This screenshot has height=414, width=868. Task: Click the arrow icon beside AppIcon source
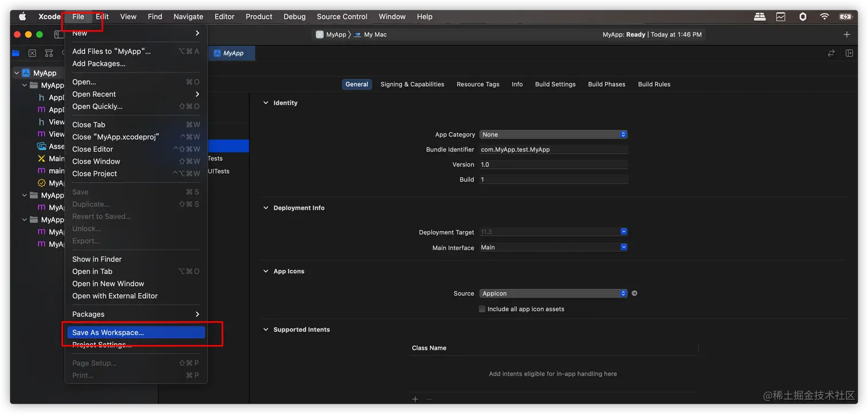pos(634,293)
